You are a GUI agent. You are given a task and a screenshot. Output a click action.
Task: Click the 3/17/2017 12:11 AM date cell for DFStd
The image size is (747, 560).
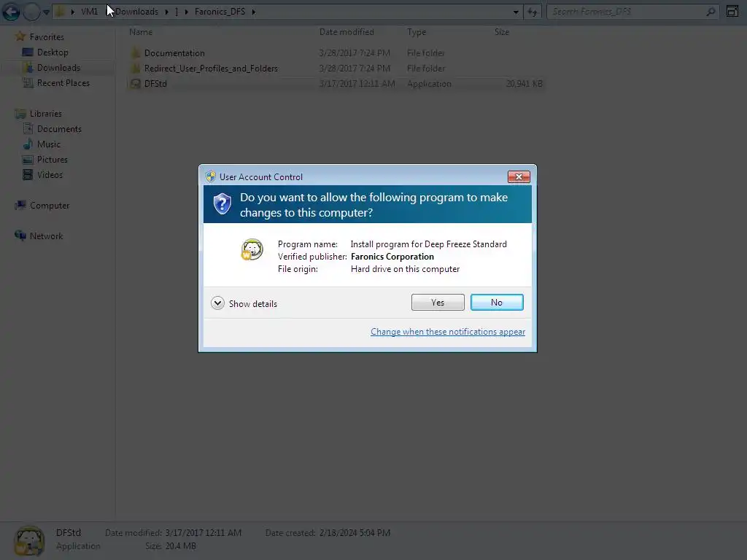click(357, 84)
